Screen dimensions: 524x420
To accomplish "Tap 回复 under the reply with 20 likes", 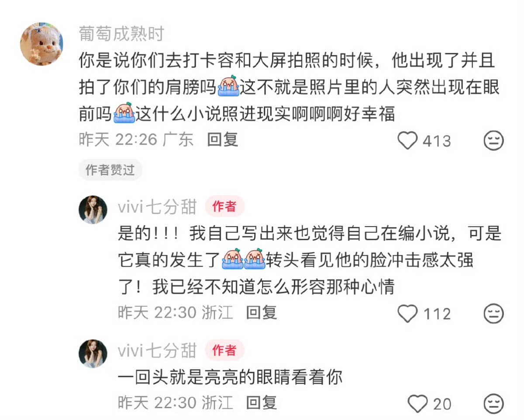I will (x=261, y=402).
